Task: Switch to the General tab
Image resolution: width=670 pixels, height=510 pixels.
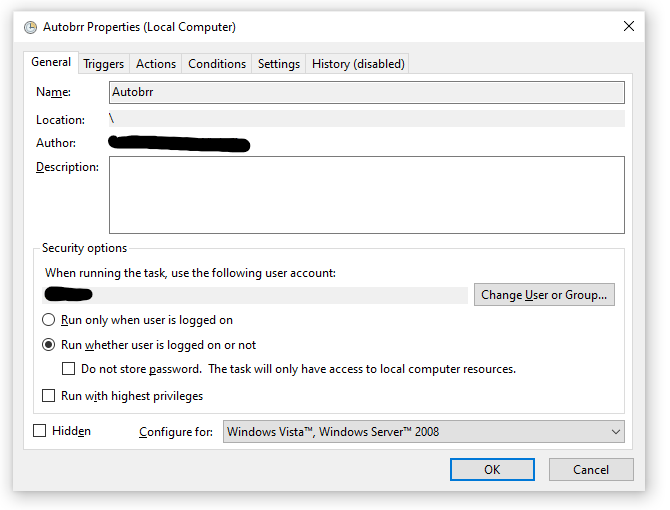Action: [x=51, y=62]
